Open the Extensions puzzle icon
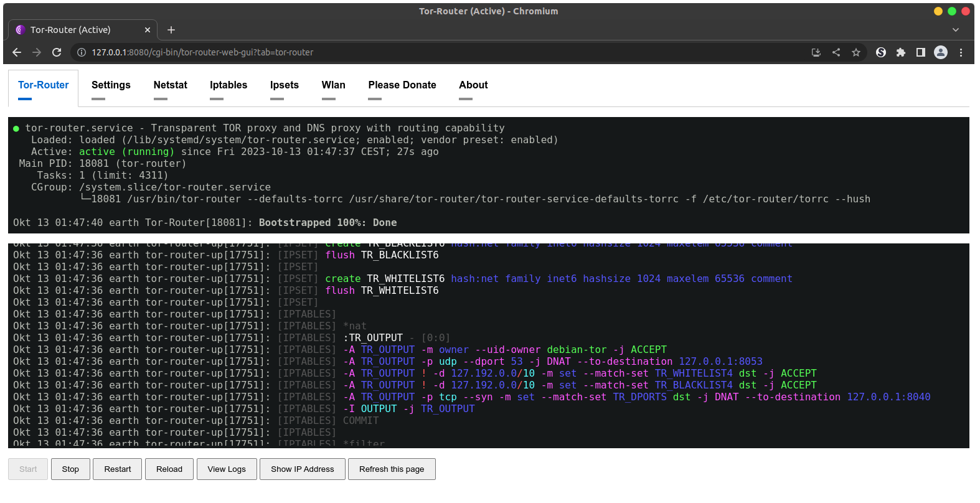 coord(901,52)
